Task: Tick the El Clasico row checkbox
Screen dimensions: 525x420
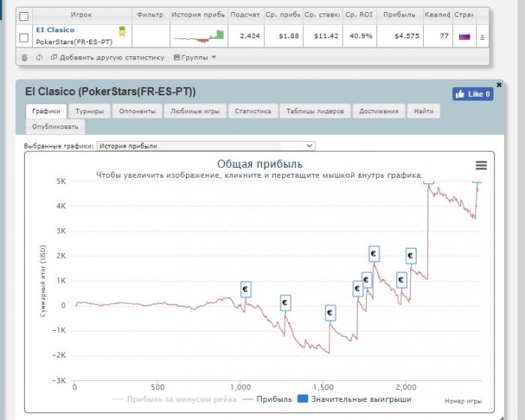Action: pyautogui.click(x=24, y=37)
